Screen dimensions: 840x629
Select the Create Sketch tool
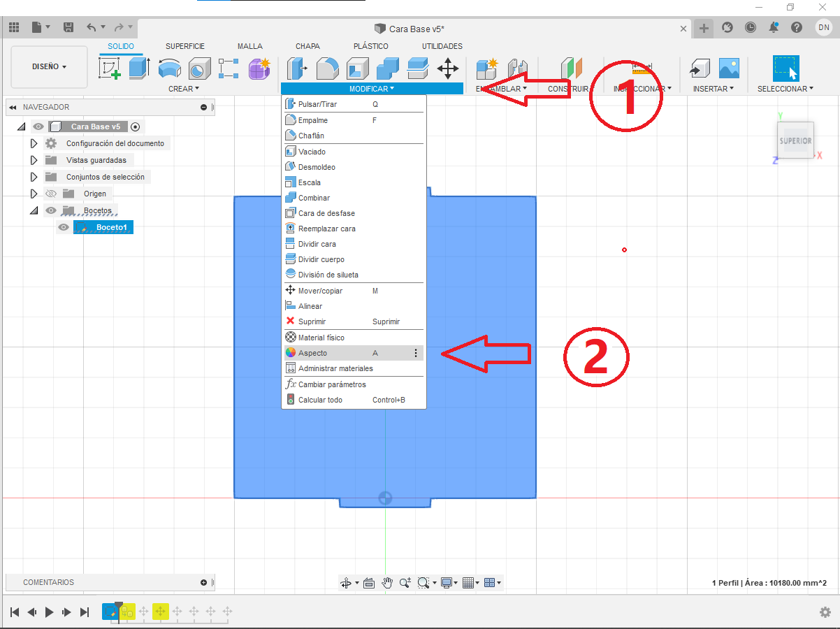(109, 68)
